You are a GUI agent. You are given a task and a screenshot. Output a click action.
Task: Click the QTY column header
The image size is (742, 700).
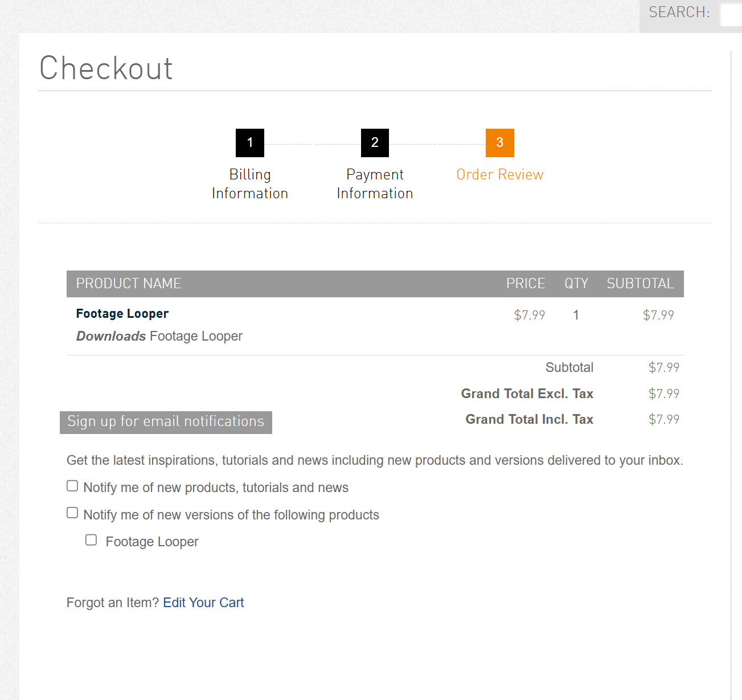pos(576,284)
